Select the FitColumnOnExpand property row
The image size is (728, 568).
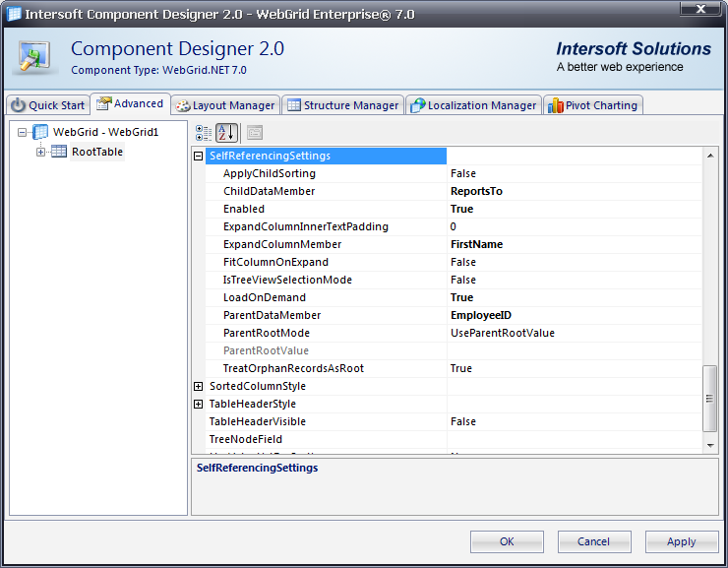[x=454, y=263]
